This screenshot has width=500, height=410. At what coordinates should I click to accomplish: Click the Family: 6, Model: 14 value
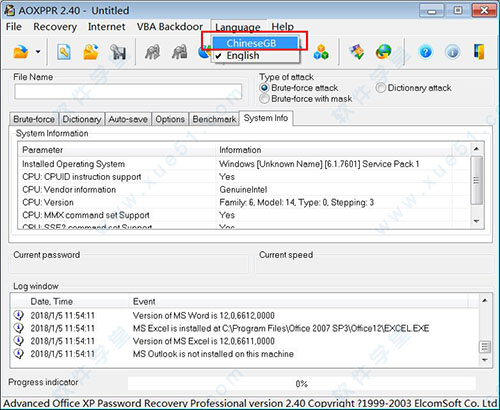coord(297,202)
